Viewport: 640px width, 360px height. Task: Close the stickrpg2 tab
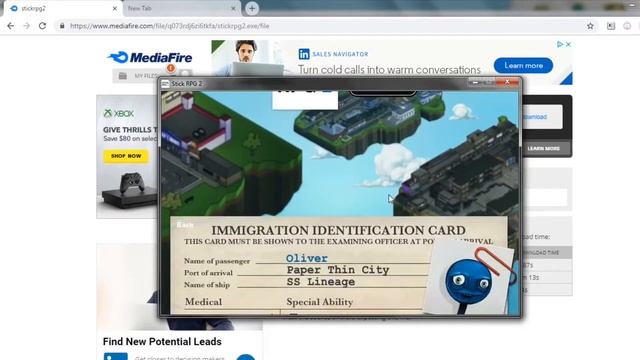[x=115, y=8]
